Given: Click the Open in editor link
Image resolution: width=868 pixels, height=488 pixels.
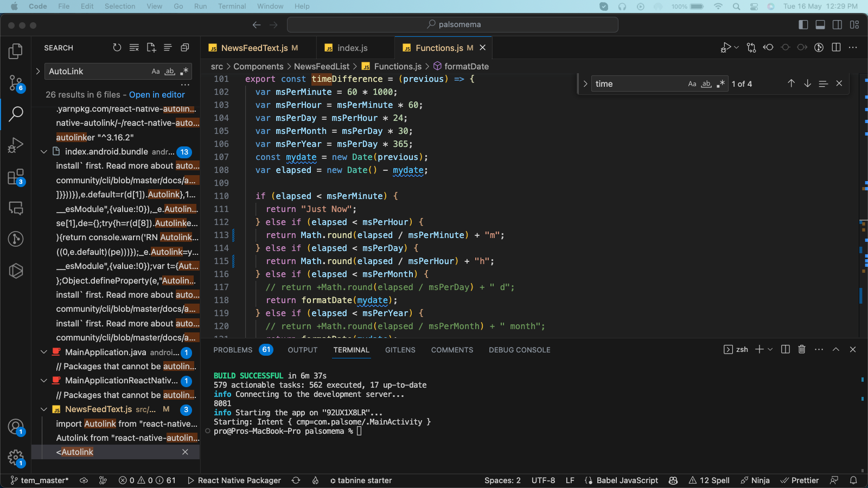Looking at the screenshot, I should (157, 94).
